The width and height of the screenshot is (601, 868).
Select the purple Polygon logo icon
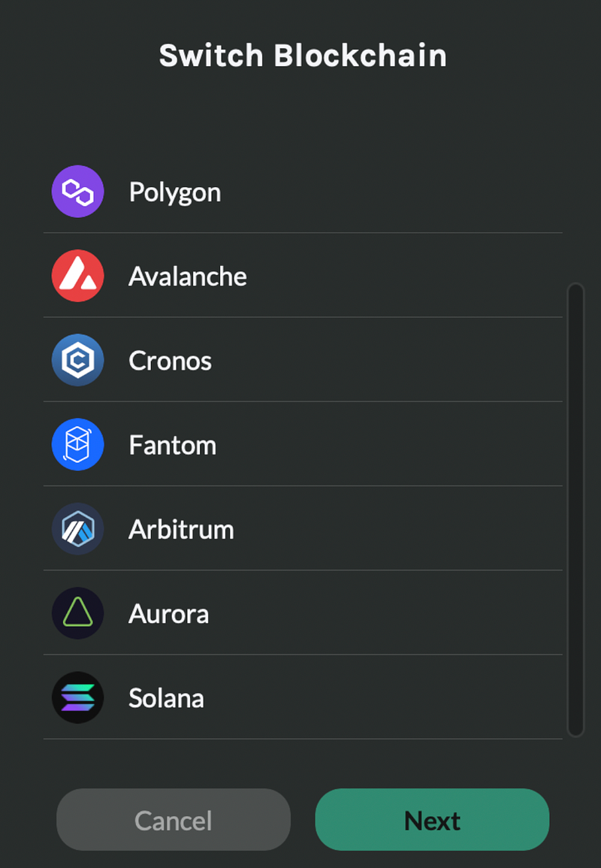pos(77,192)
